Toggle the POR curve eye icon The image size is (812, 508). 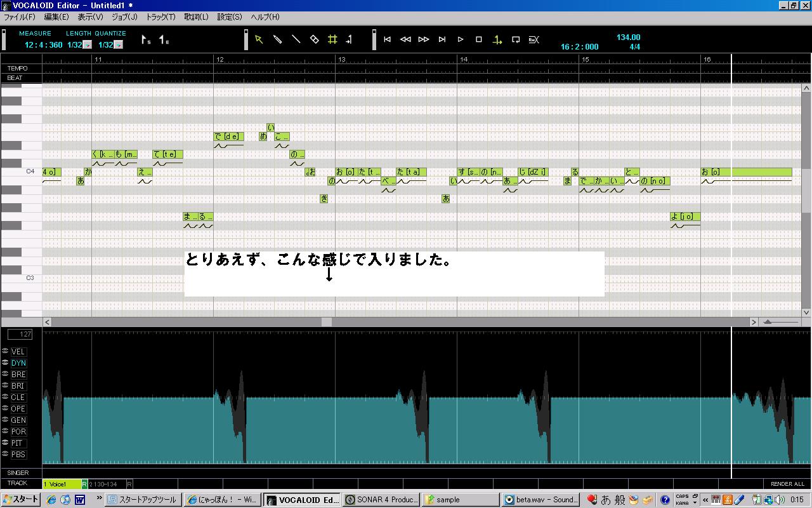(x=5, y=431)
